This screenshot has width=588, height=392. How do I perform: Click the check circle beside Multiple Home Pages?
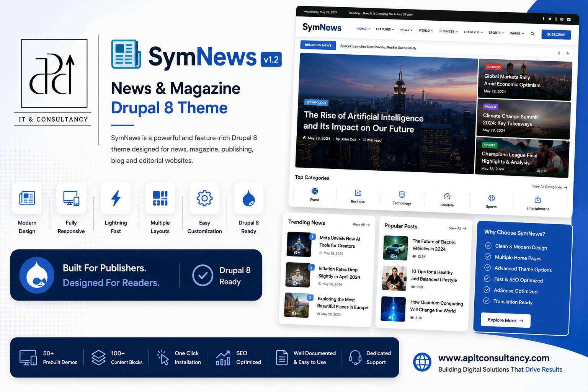pyautogui.click(x=488, y=256)
